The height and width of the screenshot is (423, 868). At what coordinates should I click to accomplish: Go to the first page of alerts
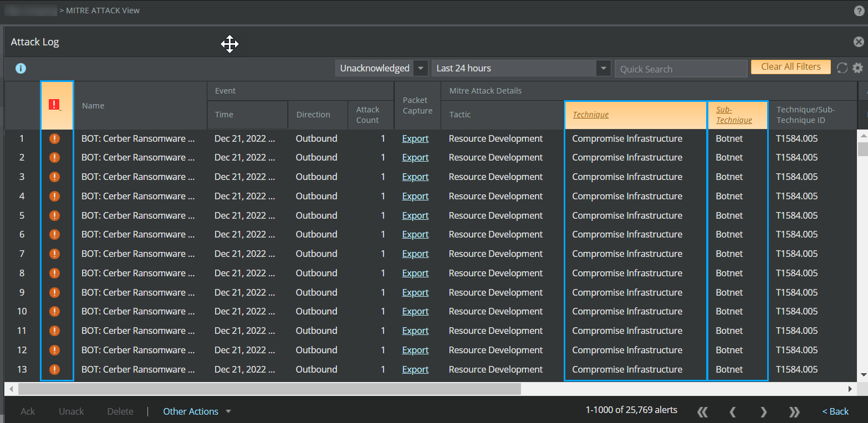tap(703, 411)
